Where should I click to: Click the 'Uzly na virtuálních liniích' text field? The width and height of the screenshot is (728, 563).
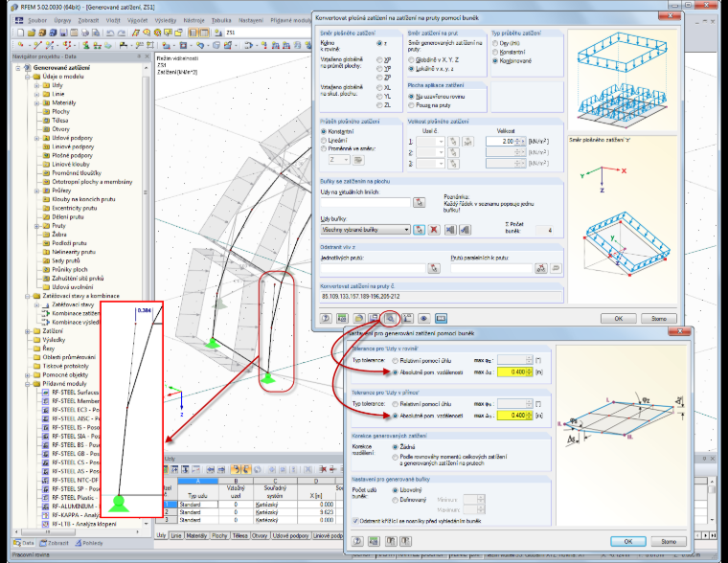coord(365,202)
